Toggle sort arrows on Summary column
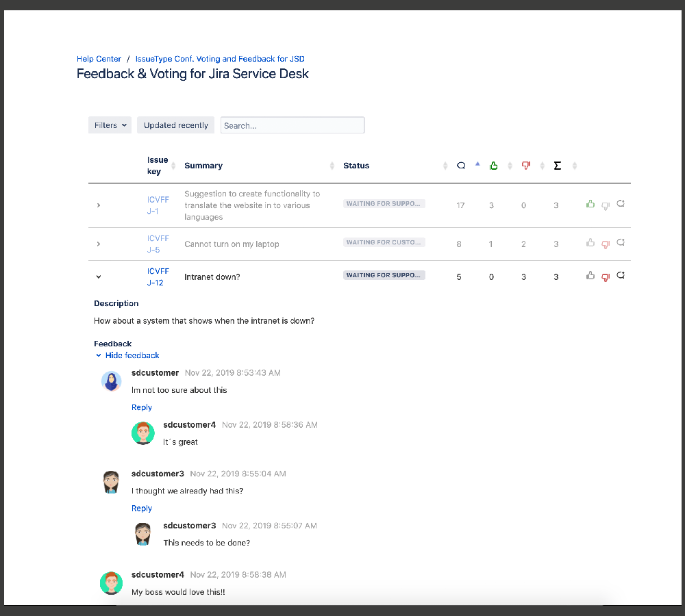 point(332,166)
